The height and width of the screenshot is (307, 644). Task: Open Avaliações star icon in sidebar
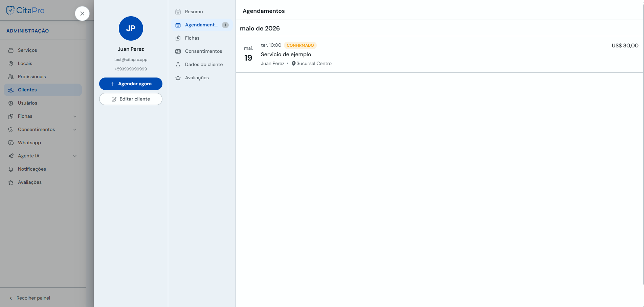pos(11,182)
